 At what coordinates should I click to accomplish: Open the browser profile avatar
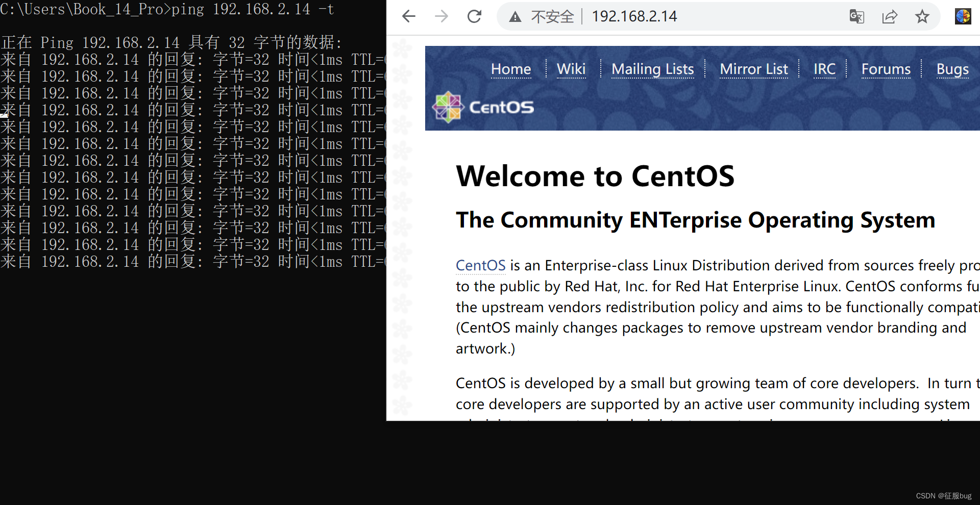pos(963,16)
